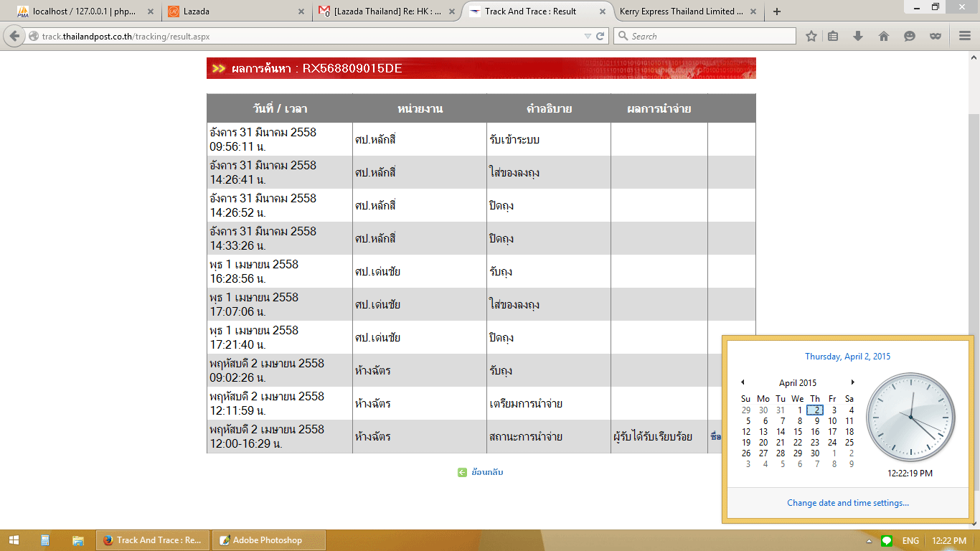Open the Firefox hamburger menu
Screen dimensions: 980x551
(x=964, y=36)
